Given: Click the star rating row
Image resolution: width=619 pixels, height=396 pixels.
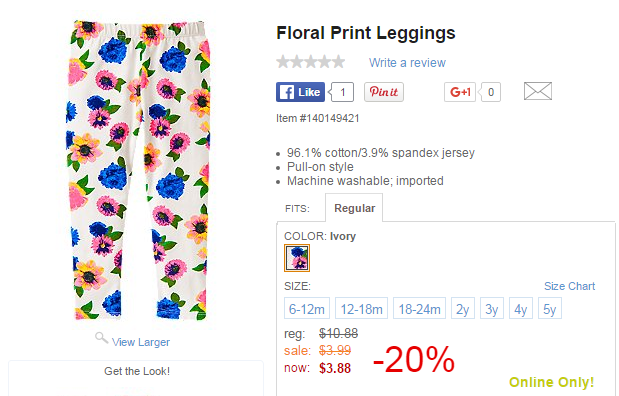Looking at the screenshot, I should tap(311, 62).
